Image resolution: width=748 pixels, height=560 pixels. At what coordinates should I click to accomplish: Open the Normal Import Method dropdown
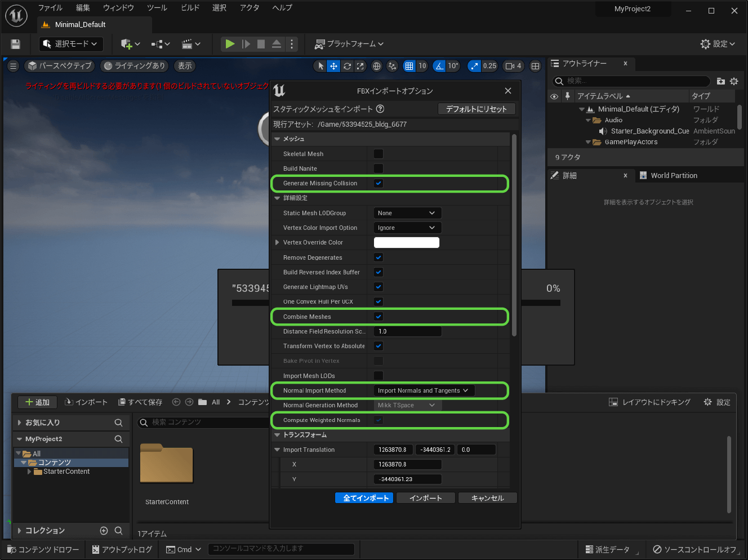(x=424, y=390)
